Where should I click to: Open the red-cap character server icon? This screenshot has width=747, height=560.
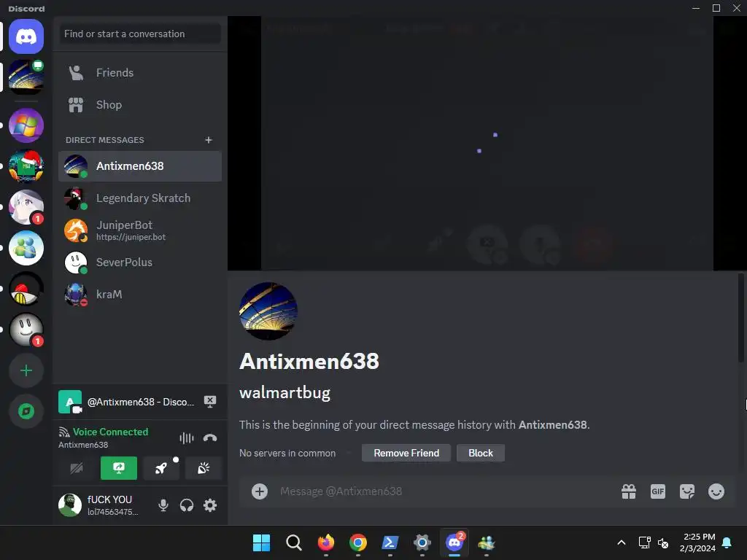(26, 289)
